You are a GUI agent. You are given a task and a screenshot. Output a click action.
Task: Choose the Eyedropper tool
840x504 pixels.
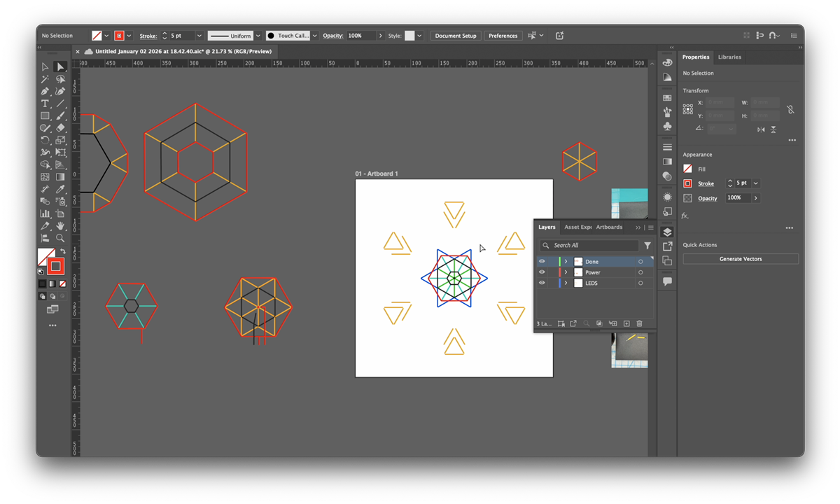pyautogui.click(x=60, y=189)
